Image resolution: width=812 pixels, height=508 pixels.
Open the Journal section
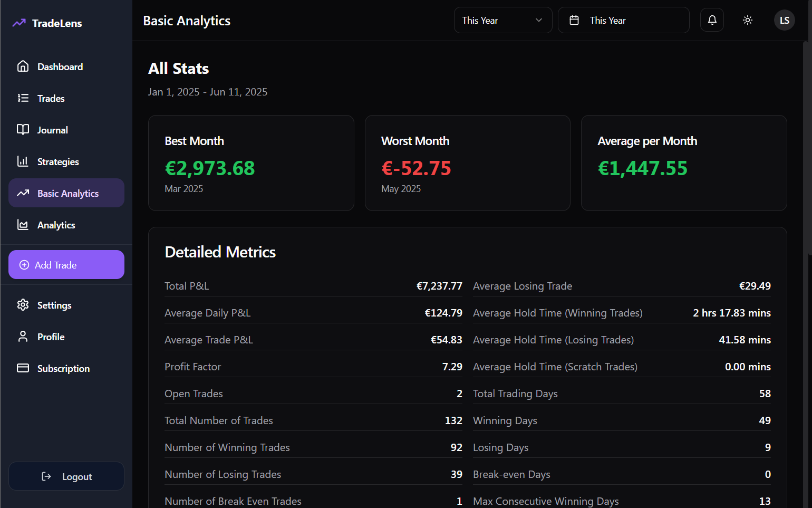coord(66,130)
